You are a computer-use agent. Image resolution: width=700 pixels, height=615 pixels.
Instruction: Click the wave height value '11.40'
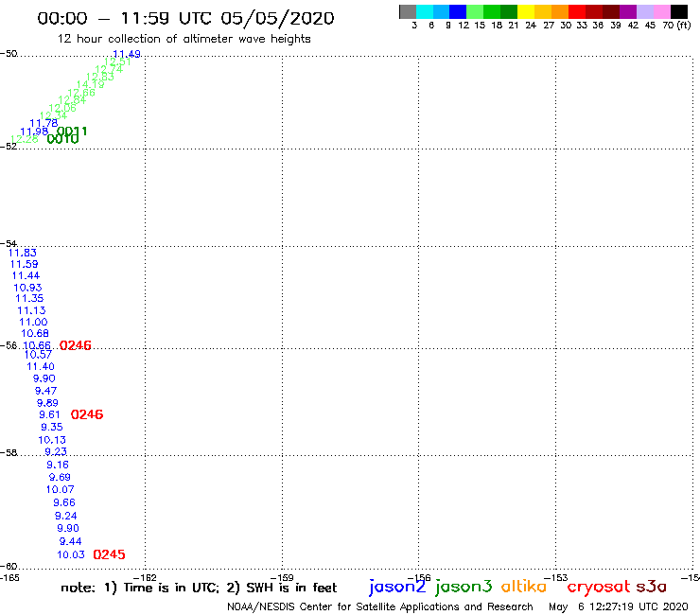click(x=41, y=367)
